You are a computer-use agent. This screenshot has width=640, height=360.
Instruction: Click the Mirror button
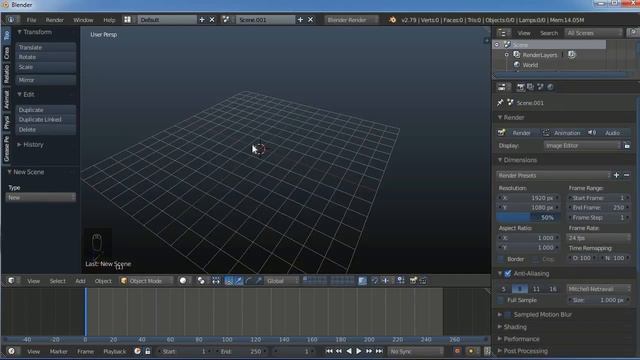point(46,80)
